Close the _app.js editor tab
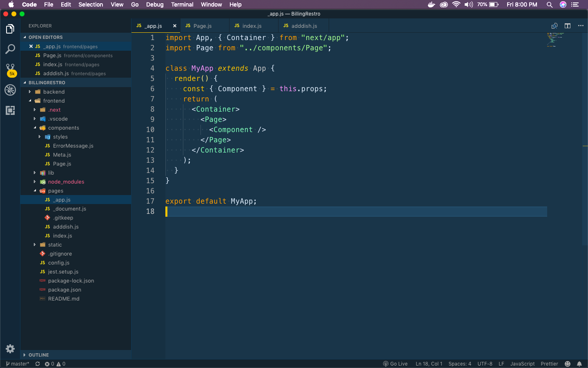This screenshot has width=588, height=368. [175, 26]
